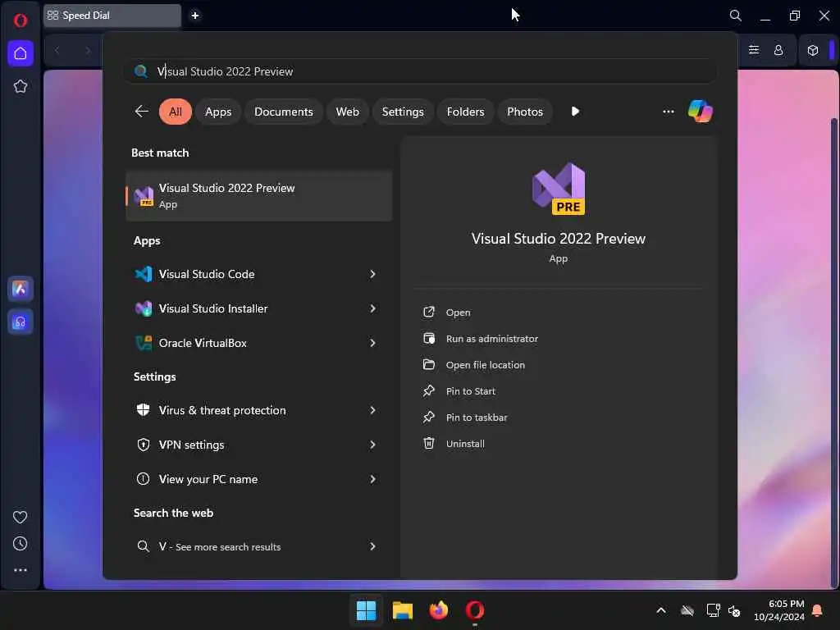Click the search text input field
The width and height of the screenshot is (840, 630).
tap(421, 71)
